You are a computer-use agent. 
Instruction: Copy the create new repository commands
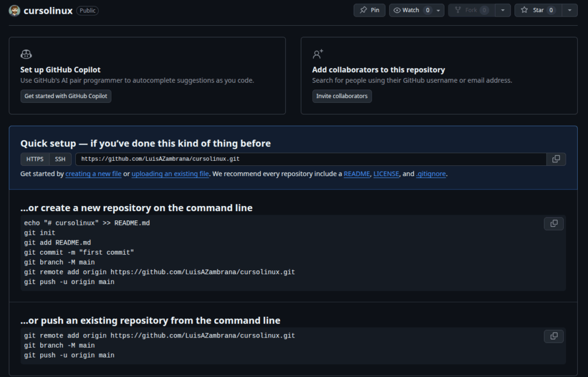click(x=554, y=223)
